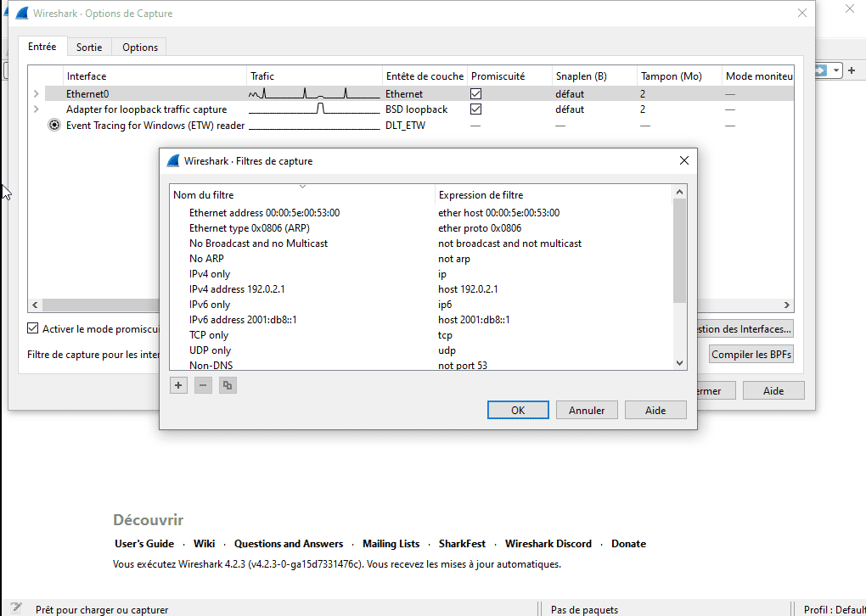Select the IPv4 only filter
Viewport: 866px width, 616px height.
(x=210, y=274)
